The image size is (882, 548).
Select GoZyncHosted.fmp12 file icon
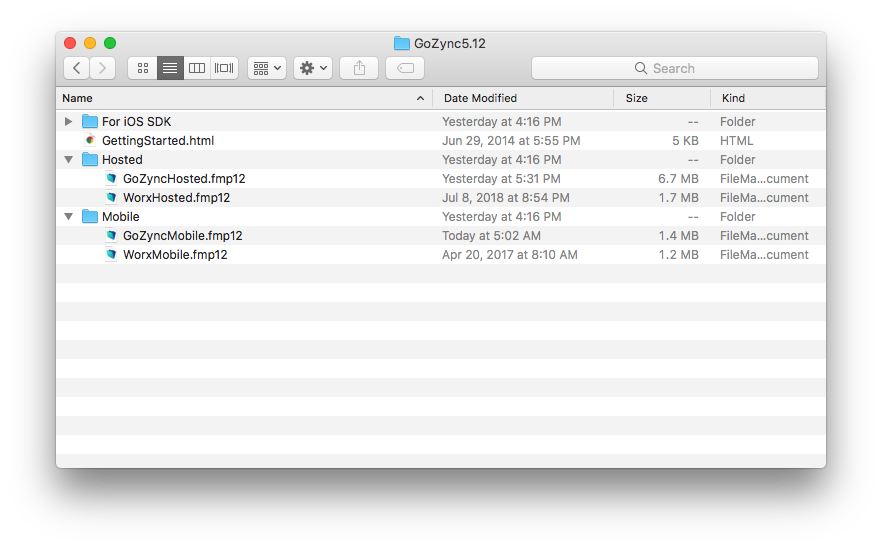tap(111, 179)
